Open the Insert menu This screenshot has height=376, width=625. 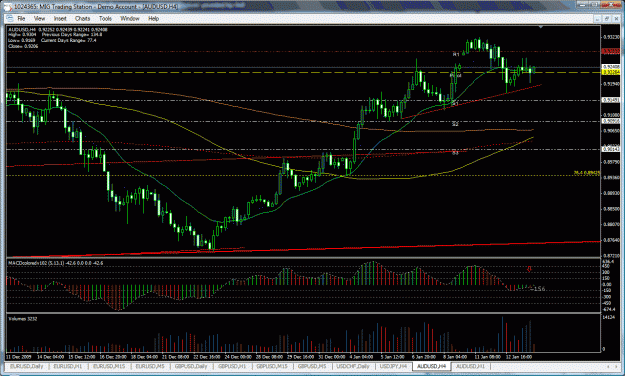pos(60,18)
